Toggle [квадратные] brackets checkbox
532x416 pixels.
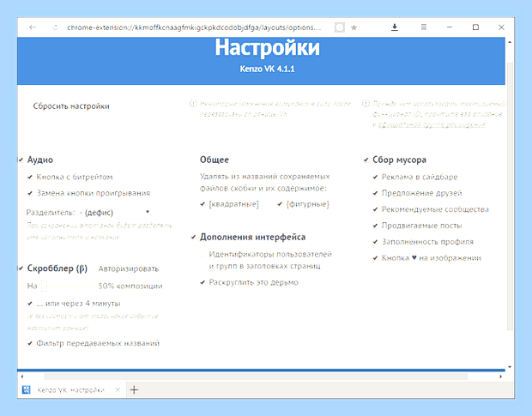point(203,204)
